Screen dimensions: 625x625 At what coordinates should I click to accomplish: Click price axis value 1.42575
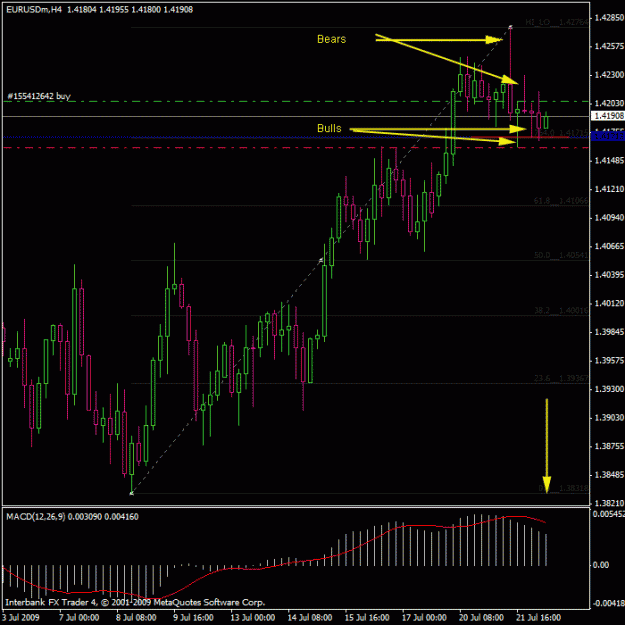[609, 46]
